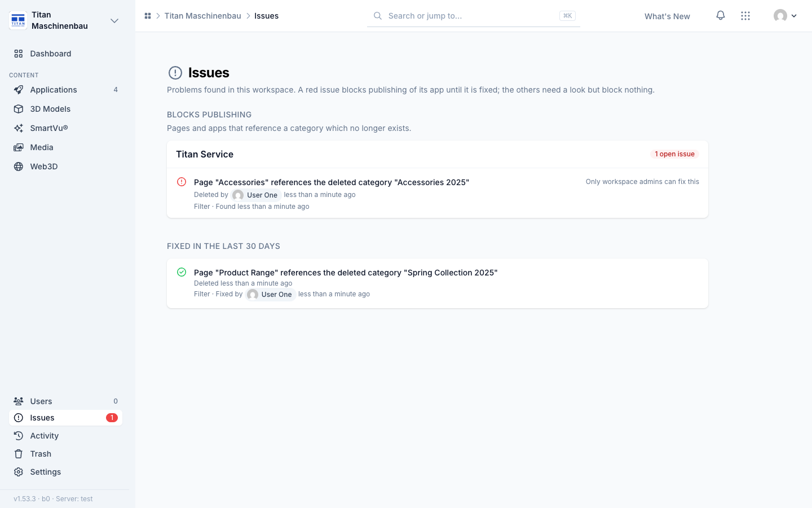This screenshot has width=812, height=508.
Task: Expand the workspace switcher chevron
Action: tap(114, 21)
